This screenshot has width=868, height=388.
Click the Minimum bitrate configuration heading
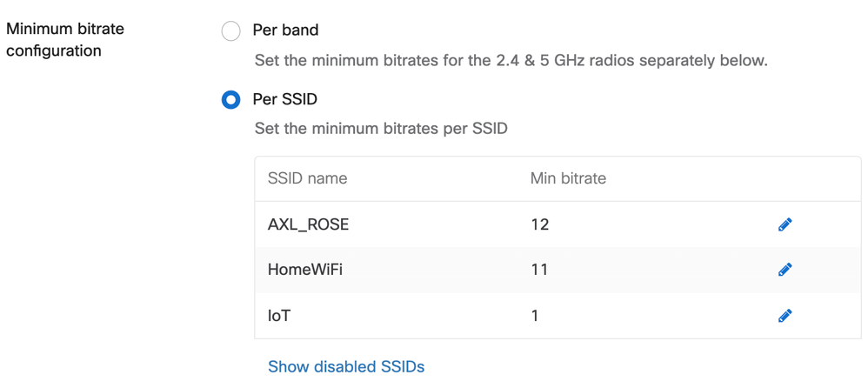[65, 40]
